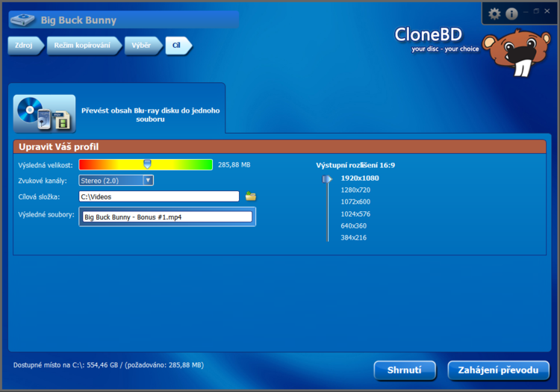Image resolution: width=560 pixels, height=392 pixels.
Task: Click the red end of size bar
Action: (x=84, y=164)
